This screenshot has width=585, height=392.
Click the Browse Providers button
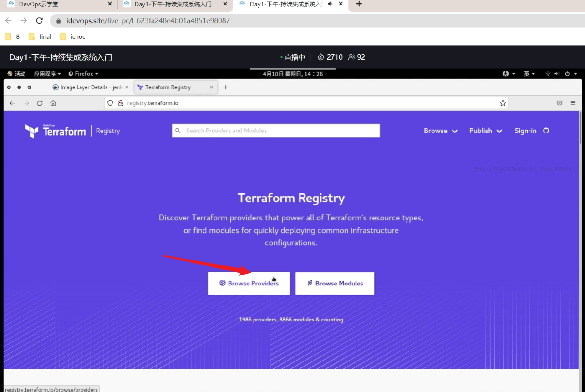[249, 284]
